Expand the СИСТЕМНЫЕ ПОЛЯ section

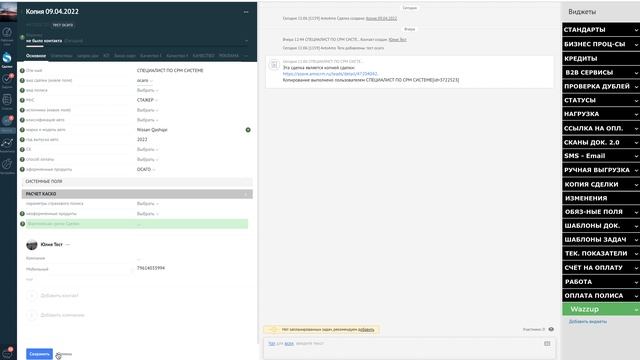pyautogui.click(x=137, y=181)
